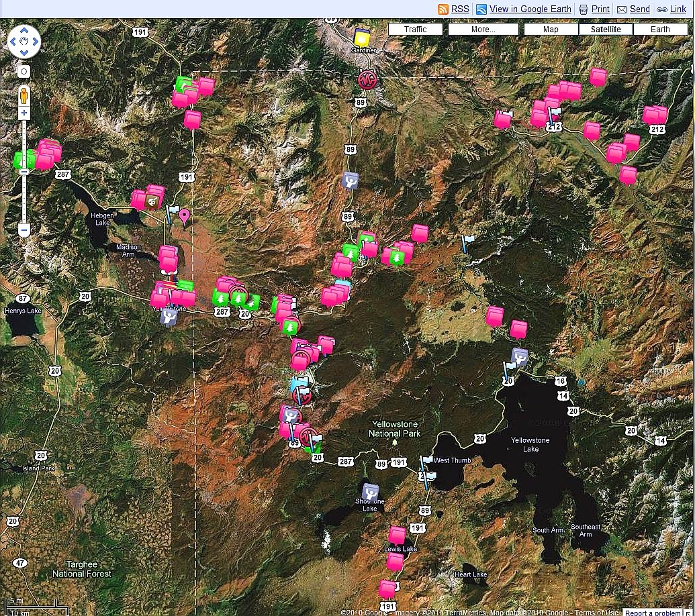Click the pan hand icon in the compass center
Screen dimensions: 695x616
pos(24,41)
